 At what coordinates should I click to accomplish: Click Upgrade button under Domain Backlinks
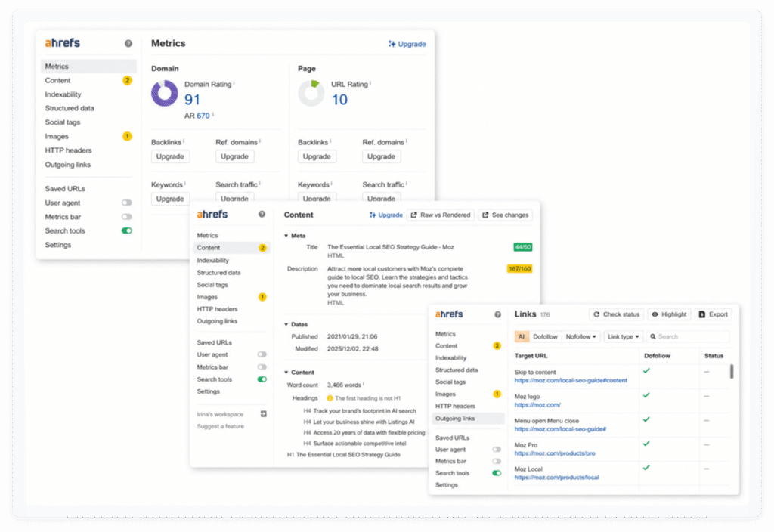coord(170,156)
